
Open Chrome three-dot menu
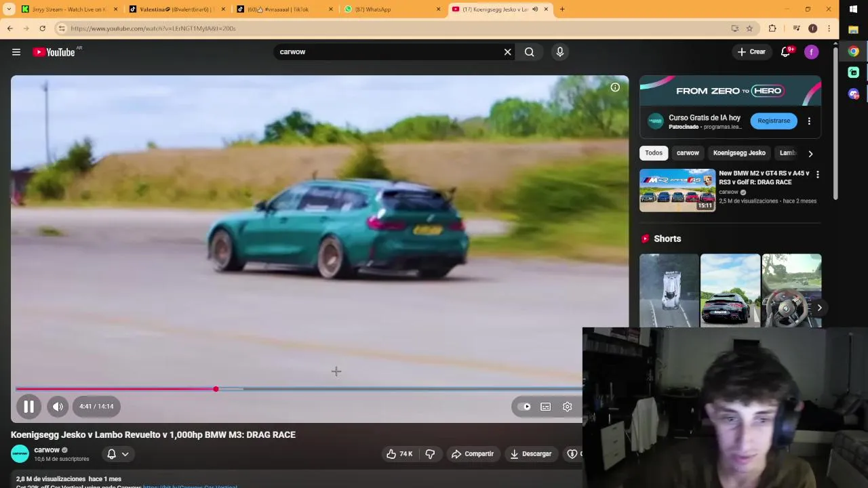829,28
